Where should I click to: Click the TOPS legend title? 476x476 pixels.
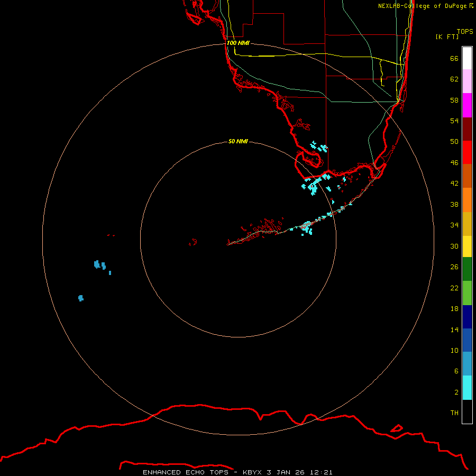tap(465, 31)
